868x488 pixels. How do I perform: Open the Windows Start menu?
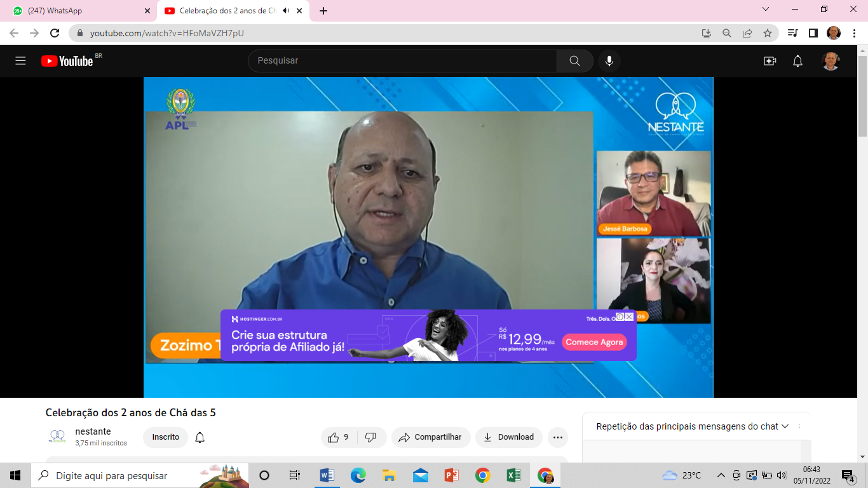(x=15, y=475)
